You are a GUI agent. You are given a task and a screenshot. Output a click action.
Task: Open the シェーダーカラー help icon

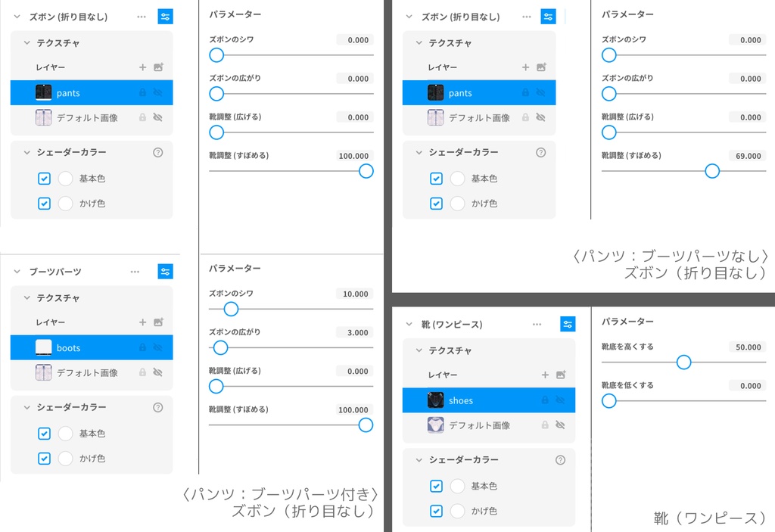coord(157,152)
